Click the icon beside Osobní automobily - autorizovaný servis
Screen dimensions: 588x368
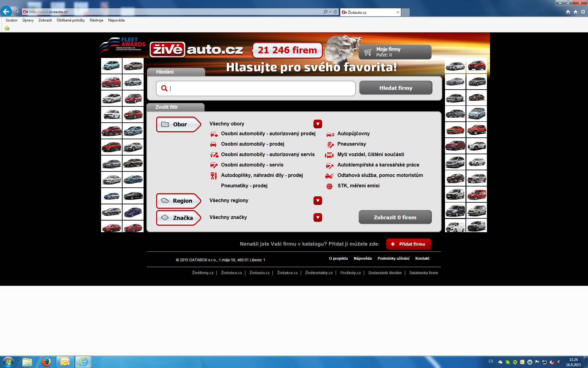point(214,155)
